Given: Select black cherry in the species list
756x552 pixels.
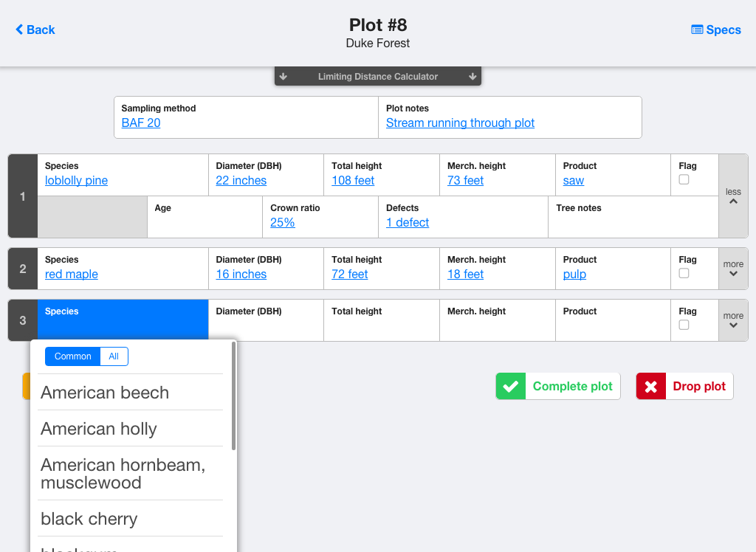Looking at the screenshot, I should coord(89,519).
